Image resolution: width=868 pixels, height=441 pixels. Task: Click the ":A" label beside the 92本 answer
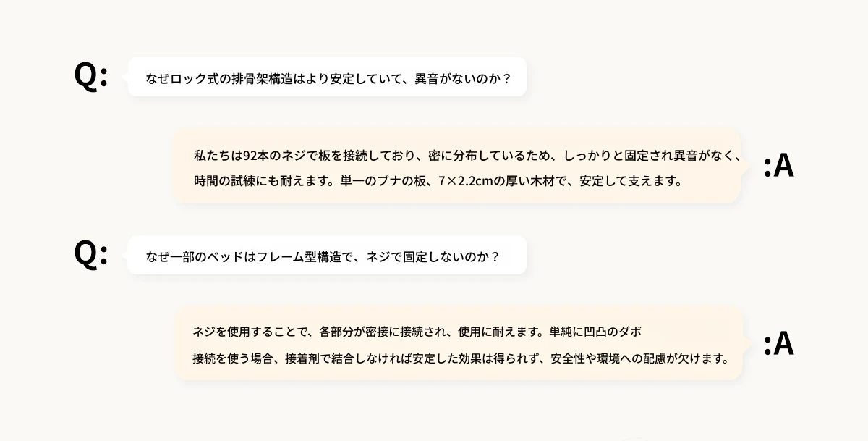(779, 167)
